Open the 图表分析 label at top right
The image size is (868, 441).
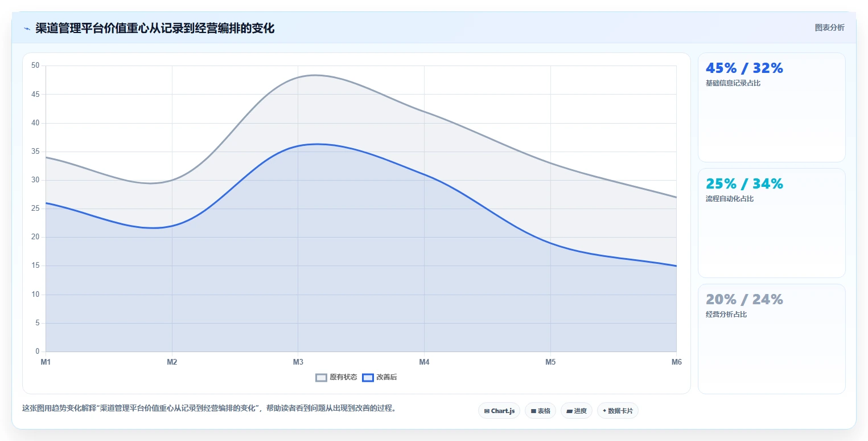click(x=829, y=27)
